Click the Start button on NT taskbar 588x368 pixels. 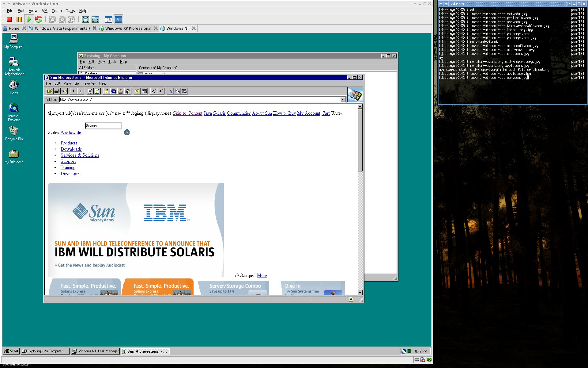tap(11, 351)
